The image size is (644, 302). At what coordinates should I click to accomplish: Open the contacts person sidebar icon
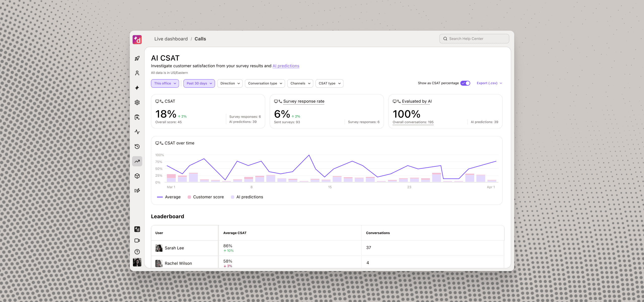click(x=137, y=73)
